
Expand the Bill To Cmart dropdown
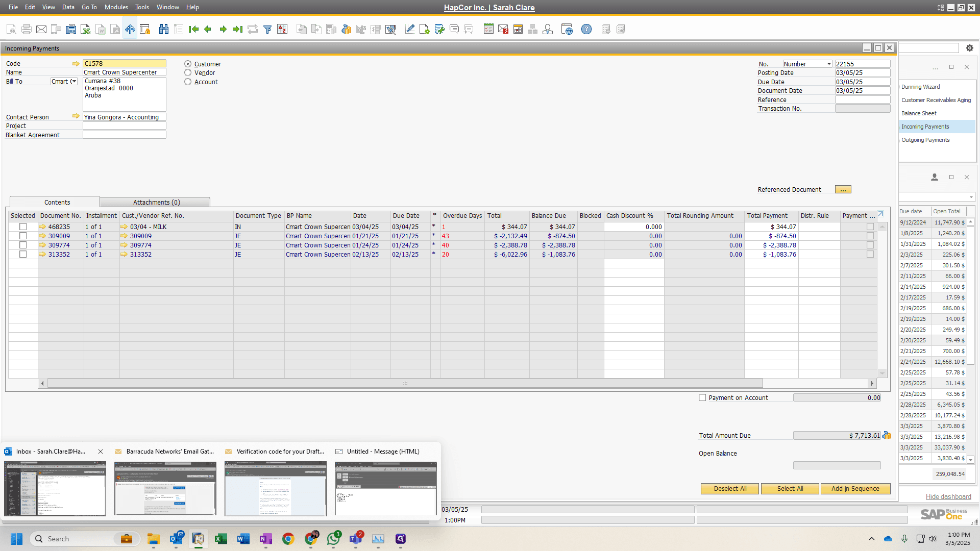[73, 81]
